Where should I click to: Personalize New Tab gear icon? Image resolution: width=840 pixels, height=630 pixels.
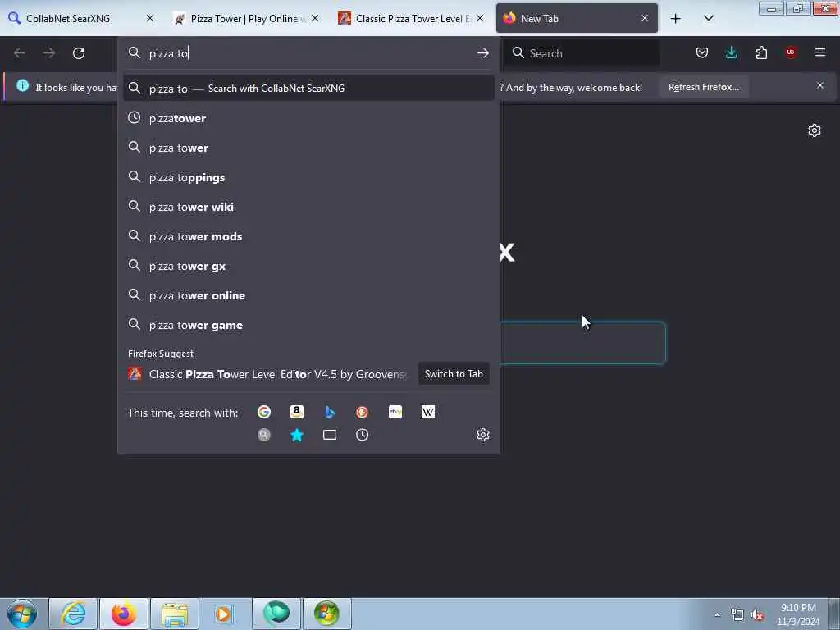coord(815,130)
